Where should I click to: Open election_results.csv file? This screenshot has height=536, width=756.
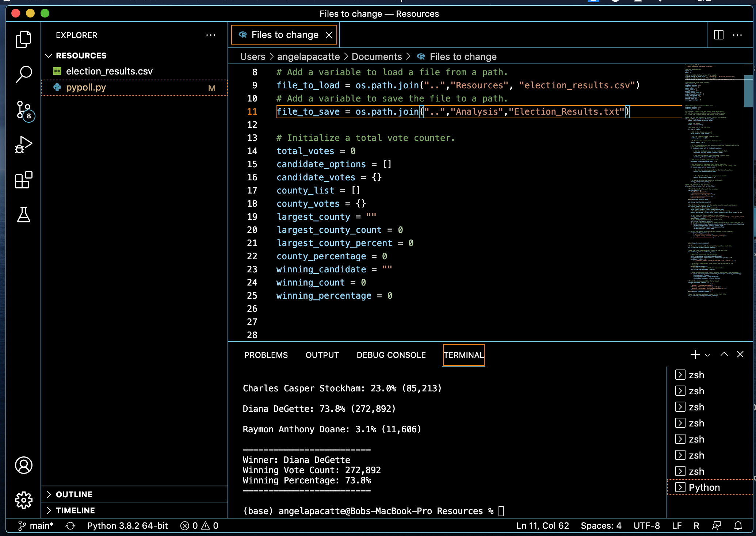pyautogui.click(x=134, y=71)
